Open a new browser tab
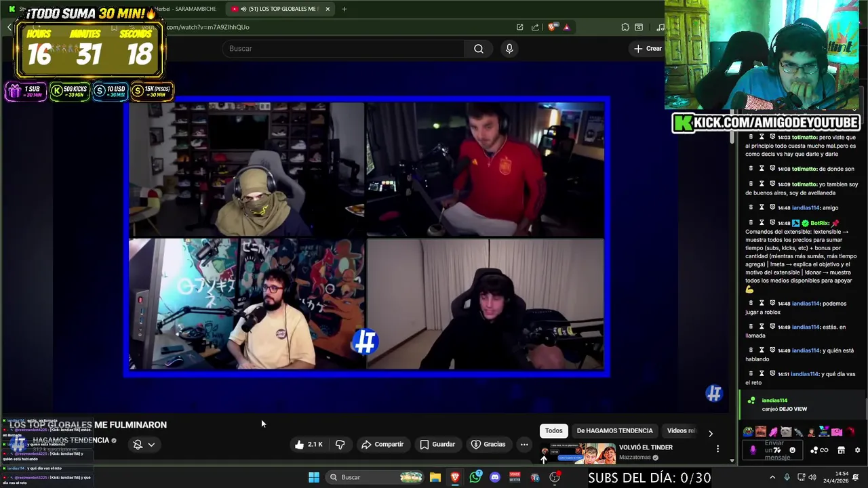Image resolution: width=868 pixels, height=488 pixels. [x=344, y=9]
